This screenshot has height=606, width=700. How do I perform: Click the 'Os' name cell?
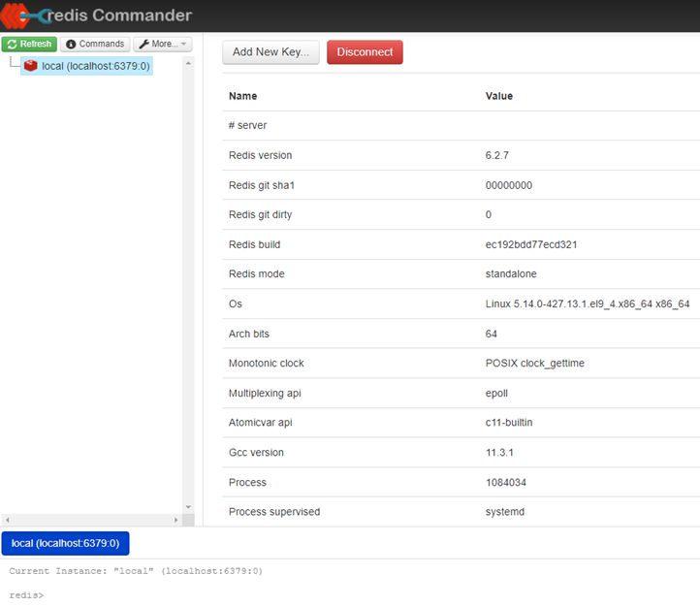click(x=236, y=303)
